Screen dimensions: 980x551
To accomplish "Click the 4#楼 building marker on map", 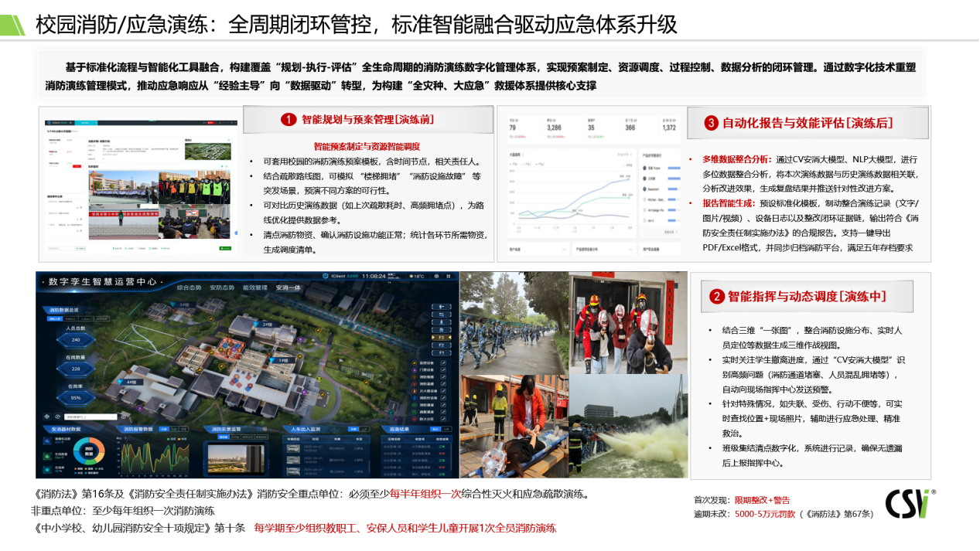I will point(131,382).
